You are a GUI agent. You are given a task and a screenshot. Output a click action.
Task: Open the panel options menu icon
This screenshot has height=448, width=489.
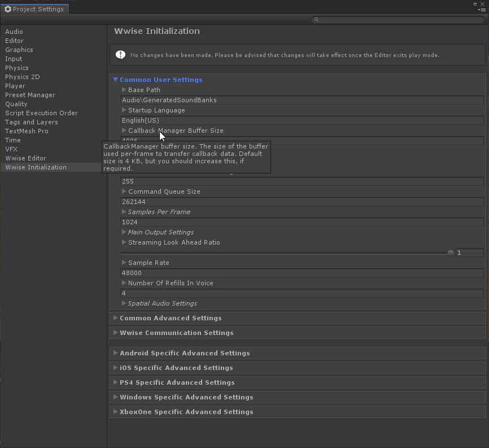point(483,10)
